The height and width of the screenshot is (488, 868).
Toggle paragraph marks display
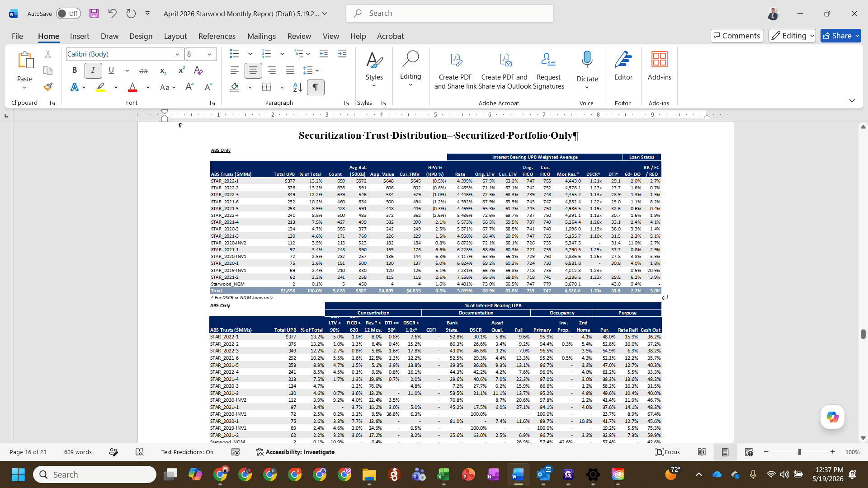point(316,87)
